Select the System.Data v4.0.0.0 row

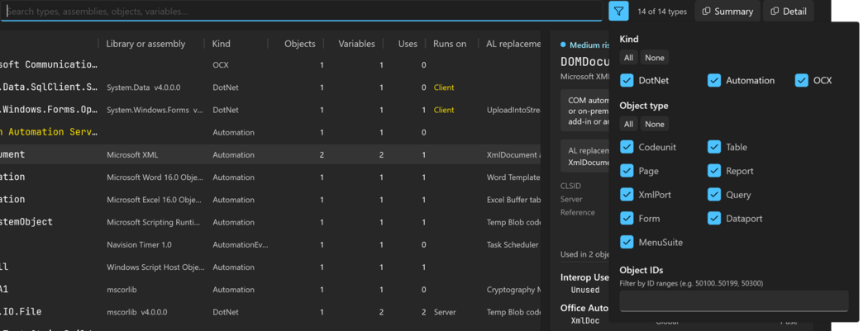point(270,87)
